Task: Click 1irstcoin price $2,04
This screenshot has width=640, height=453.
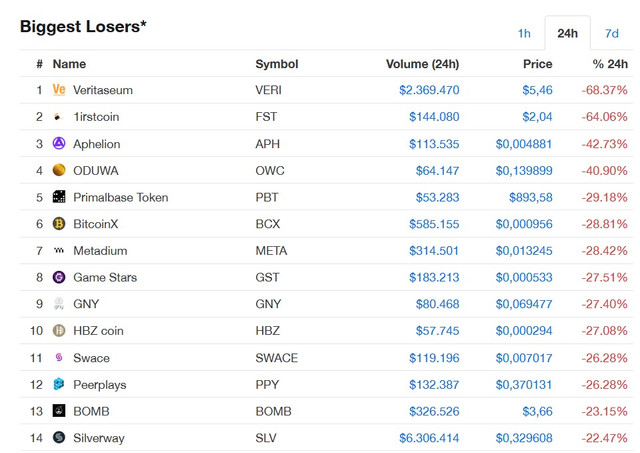Action: pyautogui.click(x=538, y=117)
